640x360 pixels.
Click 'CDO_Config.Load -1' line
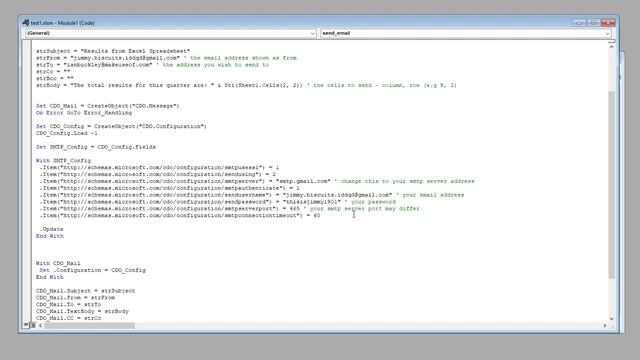pos(67,133)
